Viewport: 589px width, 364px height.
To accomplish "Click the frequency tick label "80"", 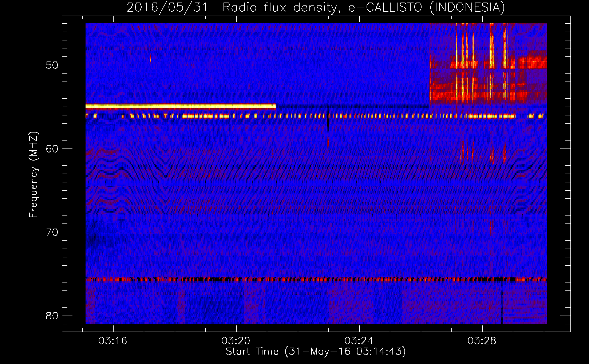I will [x=52, y=316].
